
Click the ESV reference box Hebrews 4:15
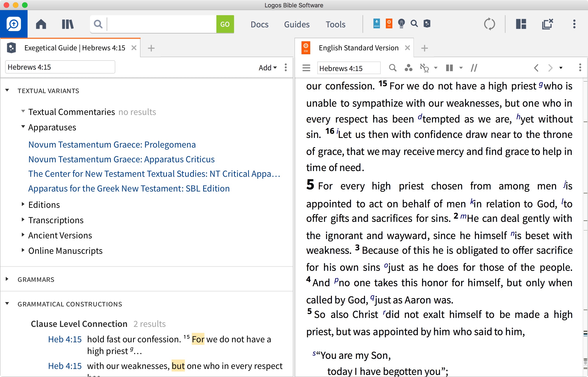point(348,68)
